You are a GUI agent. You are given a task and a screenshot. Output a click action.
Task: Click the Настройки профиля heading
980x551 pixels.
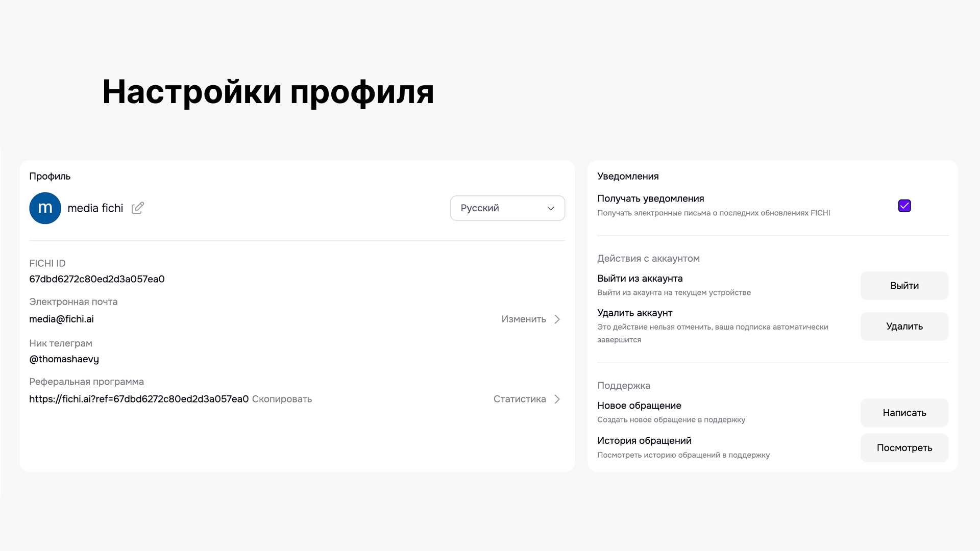268,92
